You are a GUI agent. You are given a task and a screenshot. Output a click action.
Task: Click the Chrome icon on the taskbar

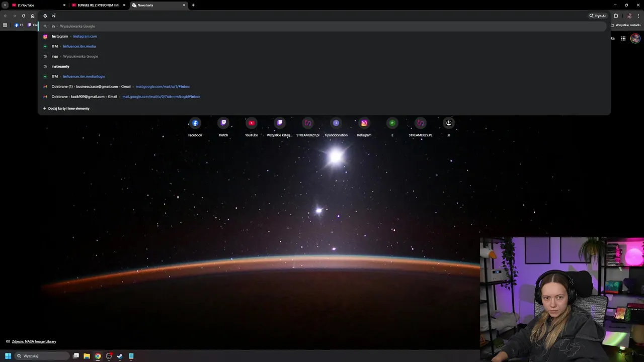pyautogui.click(x=98, y=356)
